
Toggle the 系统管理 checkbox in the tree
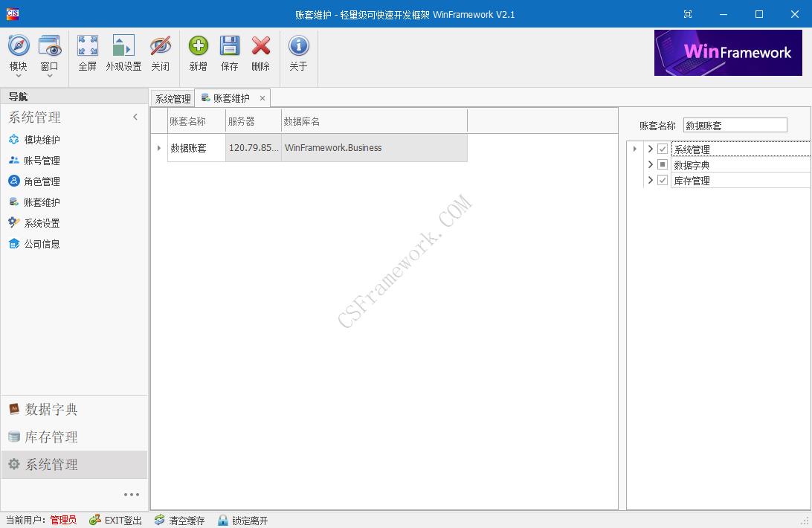(x=662, y=148)
